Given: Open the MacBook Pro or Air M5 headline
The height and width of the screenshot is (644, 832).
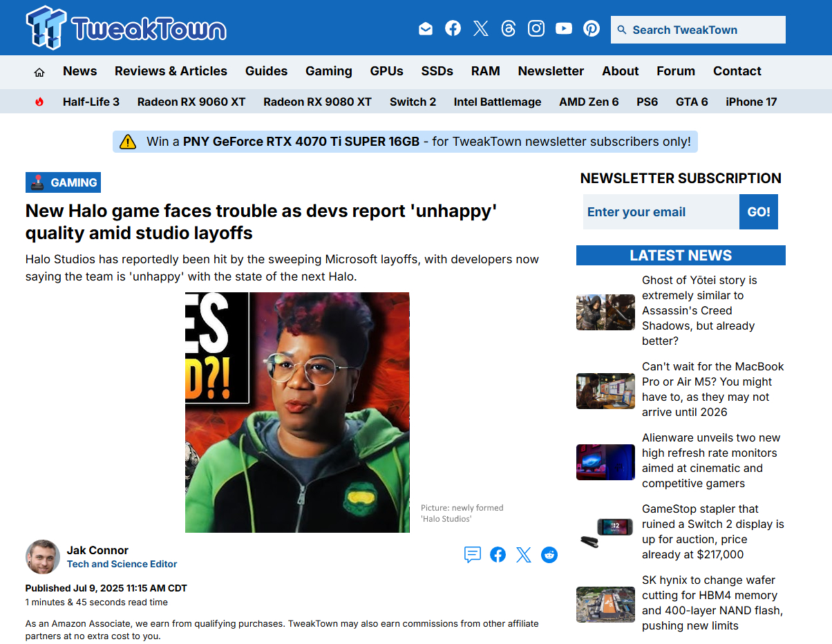Looking at the screenshot, I should coord(713,389).
